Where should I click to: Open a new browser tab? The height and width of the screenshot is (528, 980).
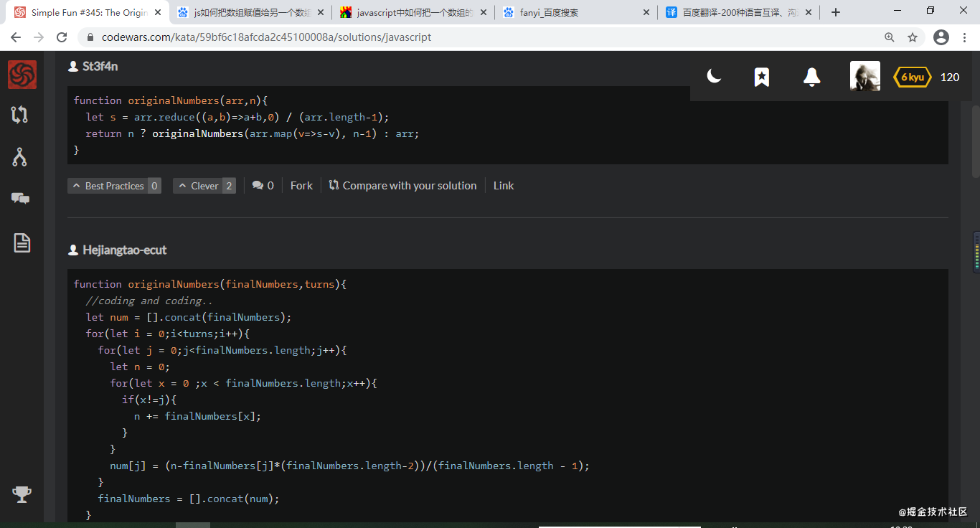[x=836, y=12]
